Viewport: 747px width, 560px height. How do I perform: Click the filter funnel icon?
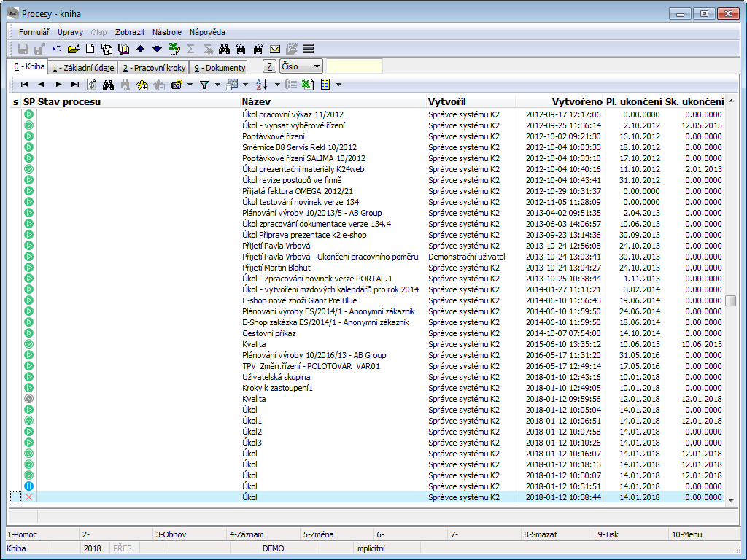[x=204, y=85]
